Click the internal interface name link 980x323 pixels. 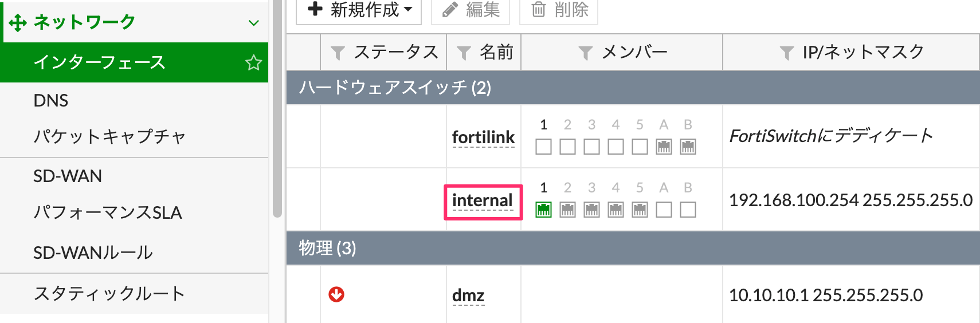click(x=482, y=200)
